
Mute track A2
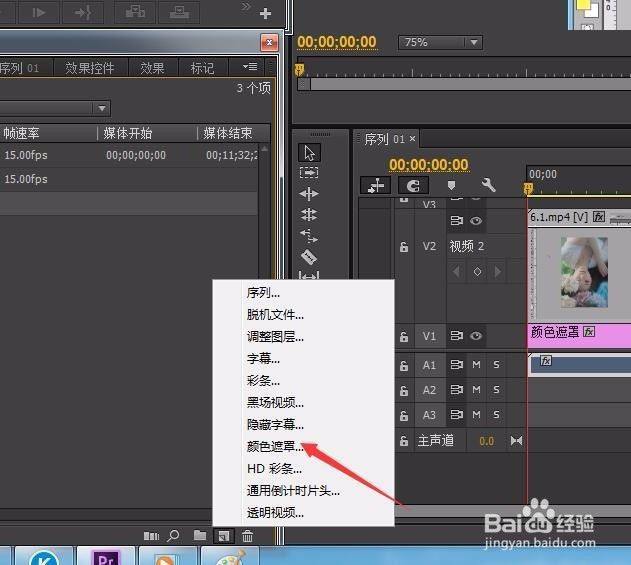tap(476, 390)
